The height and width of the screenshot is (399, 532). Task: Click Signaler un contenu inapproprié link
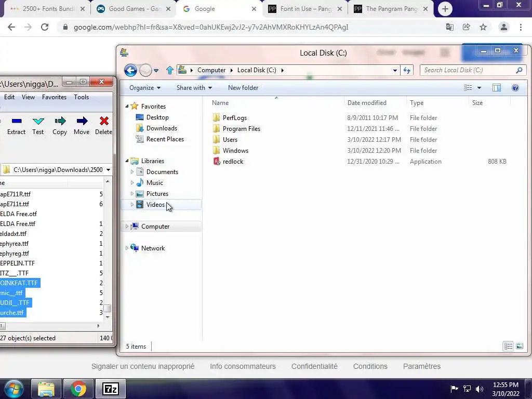point(143,366)
